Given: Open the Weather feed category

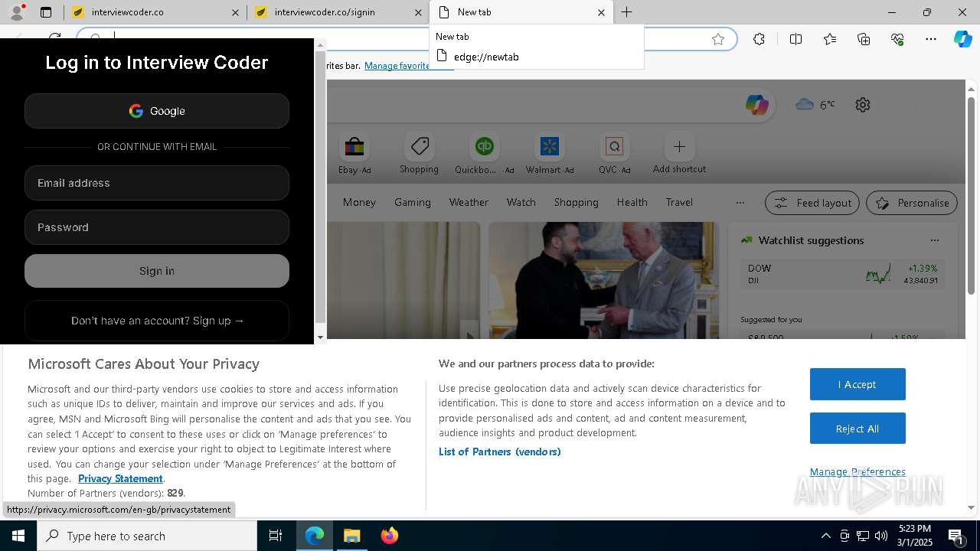Looking at the screenshot, I should (469, 203).
